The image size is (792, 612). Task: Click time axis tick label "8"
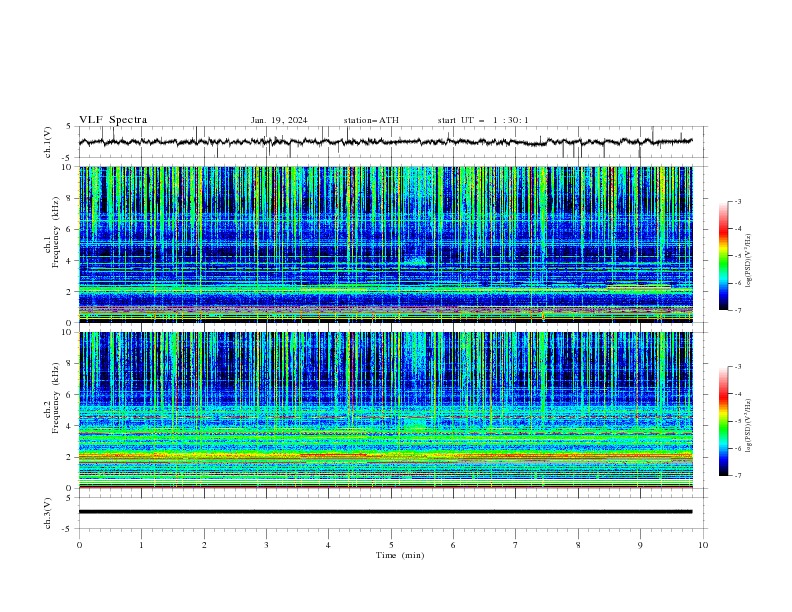pos(578,545)
